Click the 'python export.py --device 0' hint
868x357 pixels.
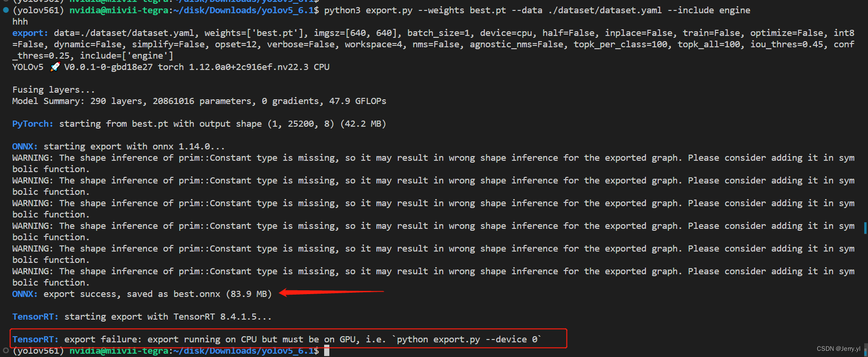[x=466, y=340]
